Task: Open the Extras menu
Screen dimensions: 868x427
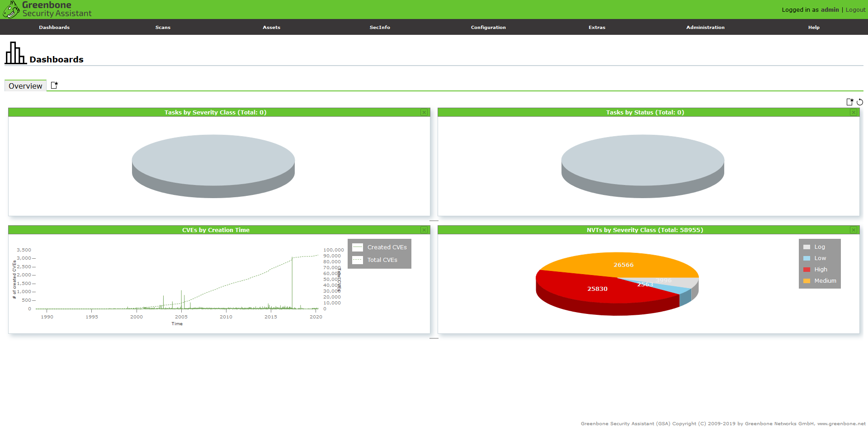Action: click(x=597, y=27)
